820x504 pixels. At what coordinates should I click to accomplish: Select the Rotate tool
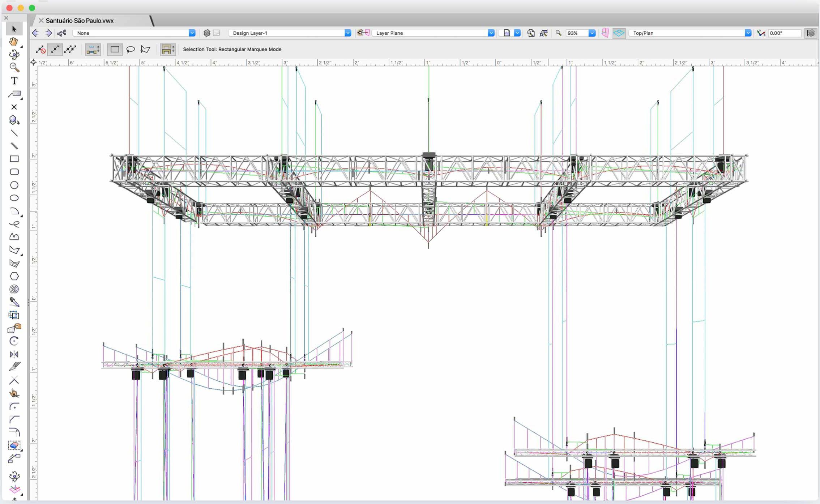click(x=14, y=341)
